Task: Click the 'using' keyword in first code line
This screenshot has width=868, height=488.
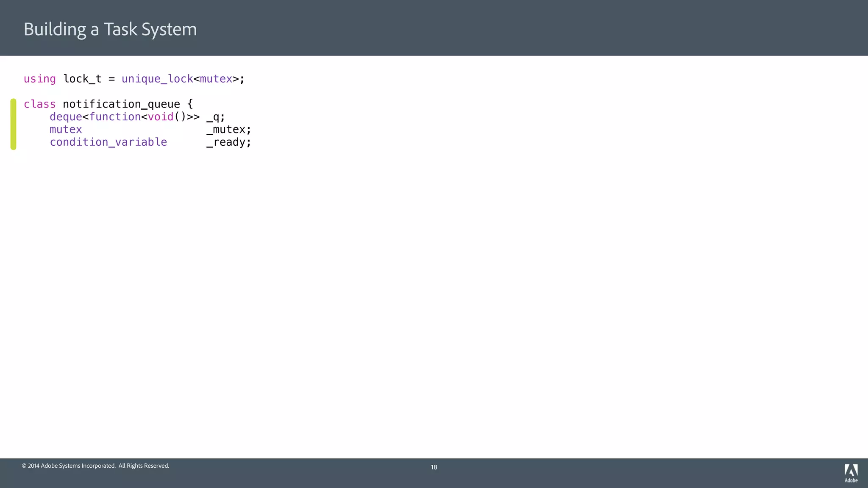Action: [39, 79]
